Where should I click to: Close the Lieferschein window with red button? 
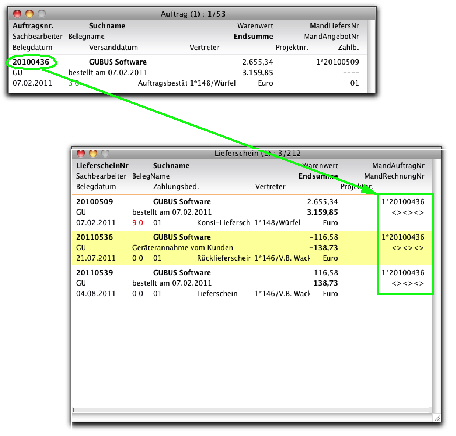(81, 153)
